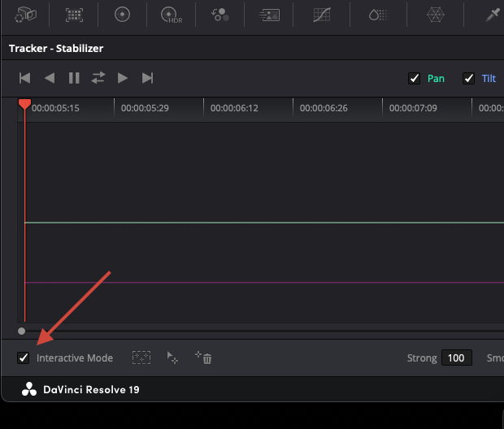
Task: Open the Qualifier eyedropper palette
Action: point(492,14)
